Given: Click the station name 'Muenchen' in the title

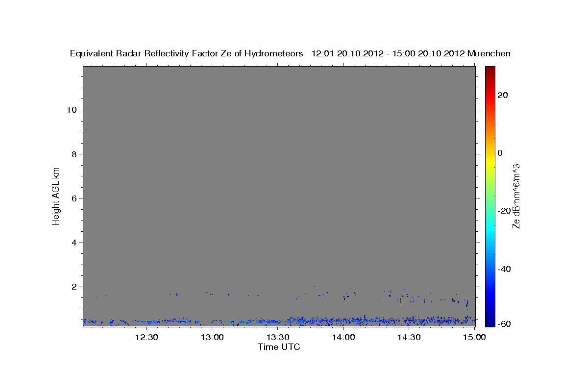Looking at the screenshot, I should (x=489, y=53).
